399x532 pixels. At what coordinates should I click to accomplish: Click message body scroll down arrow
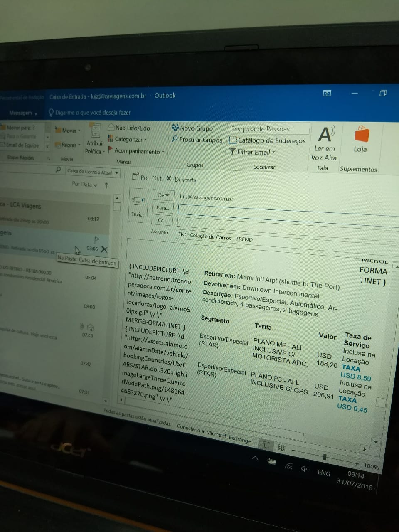[376, 442]
